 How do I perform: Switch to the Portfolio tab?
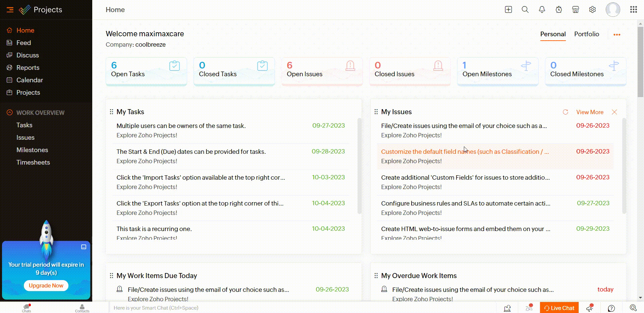point(587,34)
